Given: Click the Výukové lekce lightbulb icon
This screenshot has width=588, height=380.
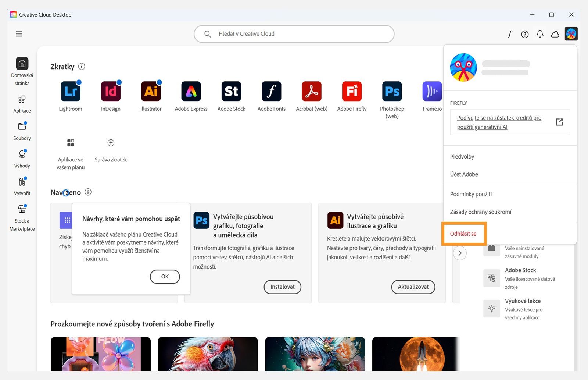Looking at the screenshot, I should pyautogui.click(x=491, y=309).
